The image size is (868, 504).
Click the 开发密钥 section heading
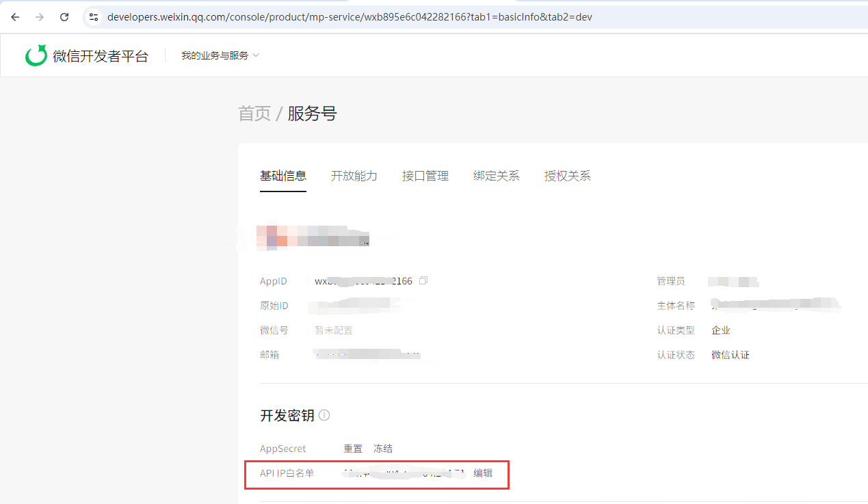pos(287,415)
